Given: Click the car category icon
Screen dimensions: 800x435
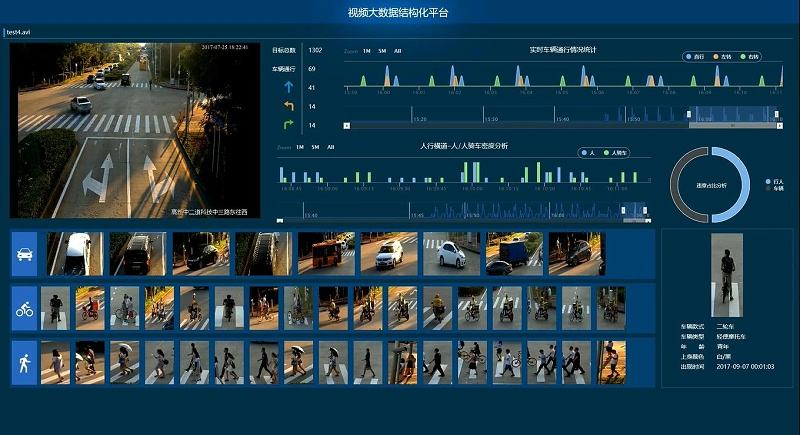Looking at the screenshot, I should pos(25,254).
